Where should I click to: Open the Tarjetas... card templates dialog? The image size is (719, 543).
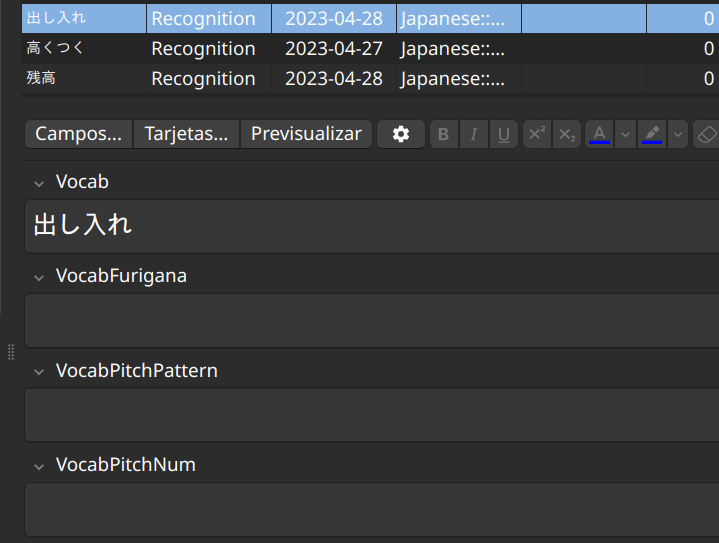[x=186, y=134]
